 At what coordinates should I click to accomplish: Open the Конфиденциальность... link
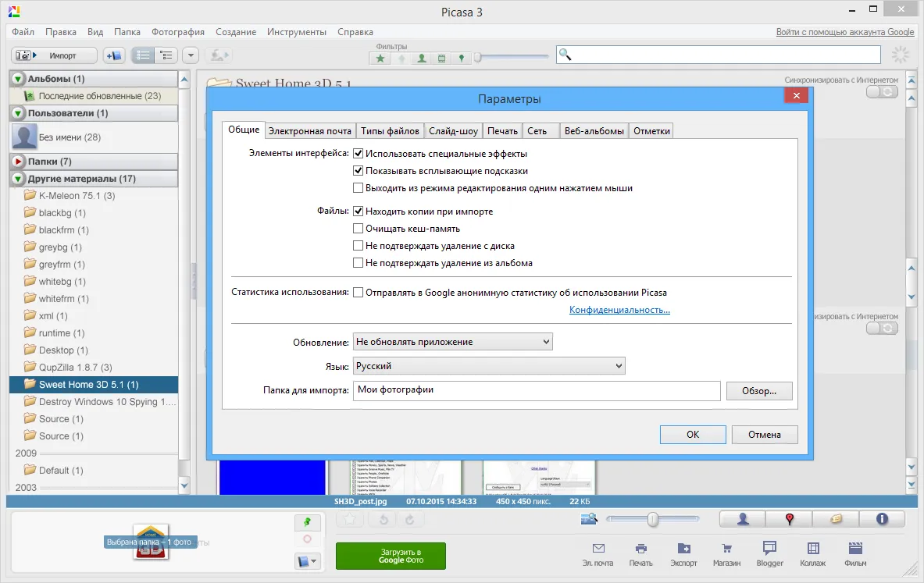click(619, 310)
